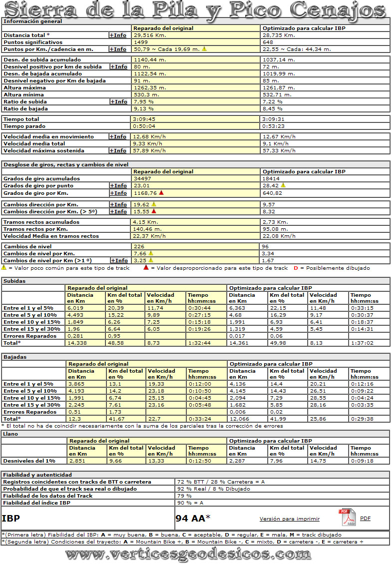Click red triangle icon in the legend row

point(145,268)
